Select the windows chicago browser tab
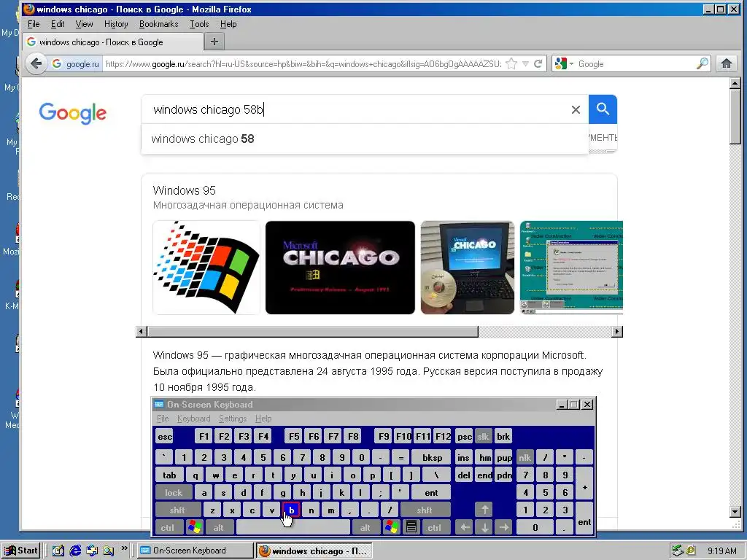The image size is (747, 560). tap(113, 42)
